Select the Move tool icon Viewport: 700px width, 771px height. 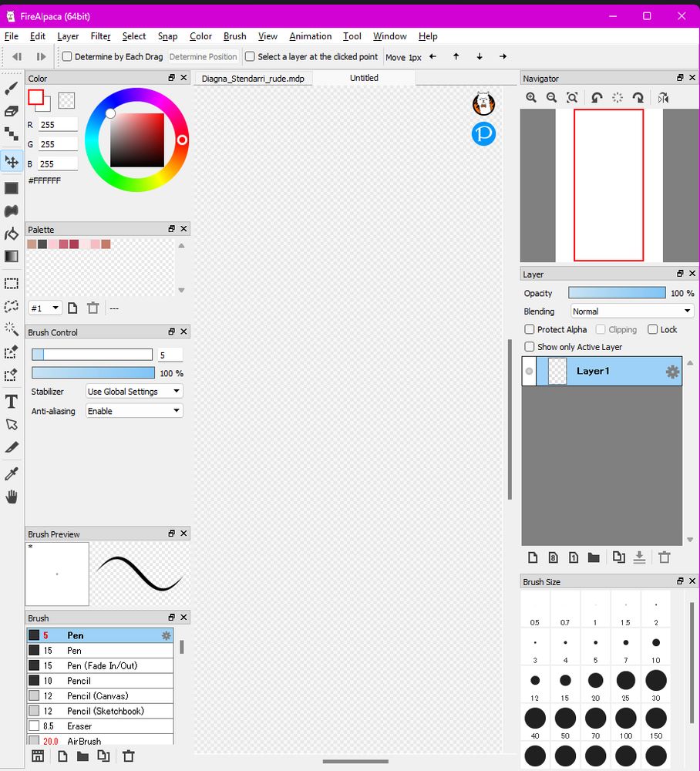[12, 161]
